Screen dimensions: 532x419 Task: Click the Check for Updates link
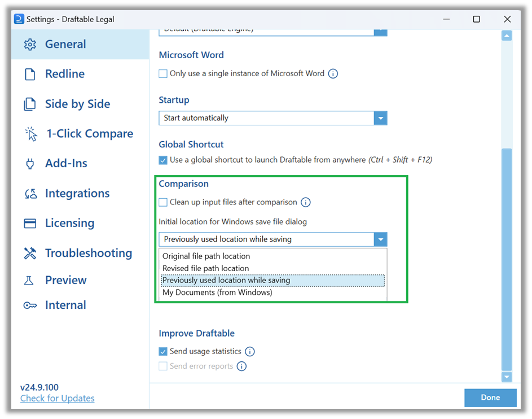[58, 398]
